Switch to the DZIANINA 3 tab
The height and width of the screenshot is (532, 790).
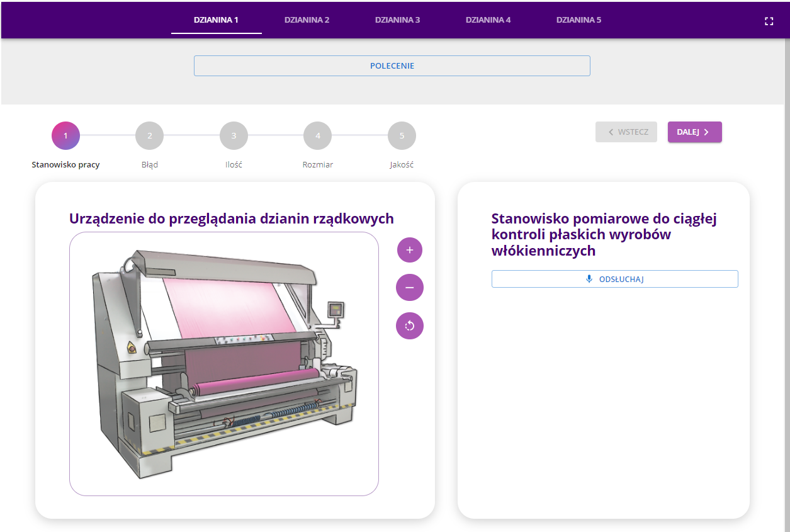coord(397,20)
